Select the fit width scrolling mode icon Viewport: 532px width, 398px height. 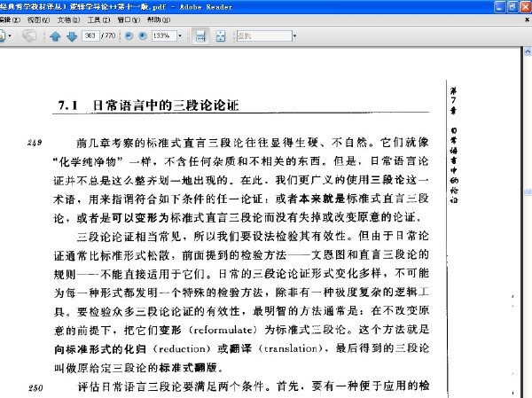[200, 36]
